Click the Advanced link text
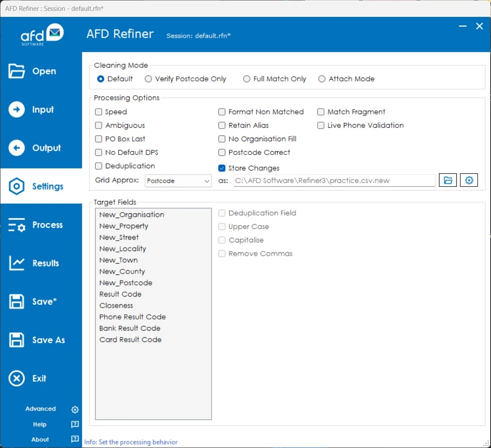This screenshot has height=448, width=491. [40, 409]
